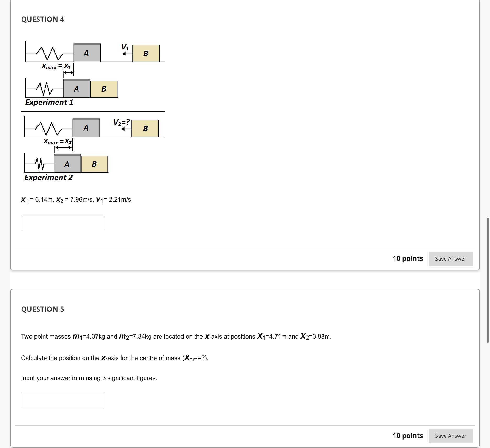Click the Question 5 answer input field
The height and width of the screenshot is (448, 490).
63,400
